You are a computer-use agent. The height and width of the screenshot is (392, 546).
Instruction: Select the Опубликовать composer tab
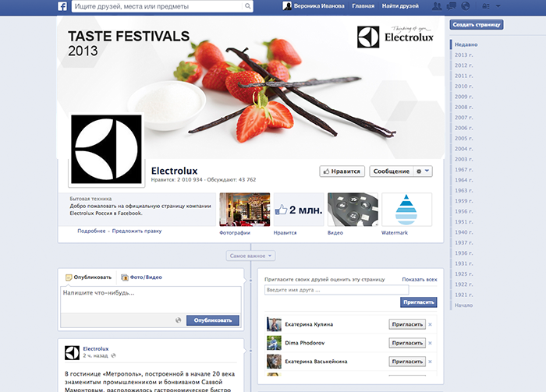pyautogui.click(x=88, y=277)
